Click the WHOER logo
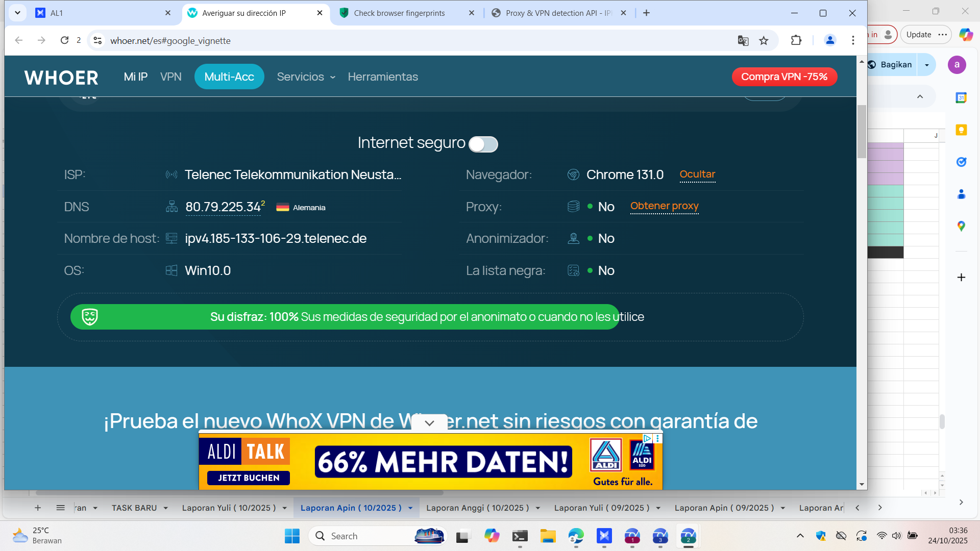Viewport: 980px width, 551px height. point(61,78)
